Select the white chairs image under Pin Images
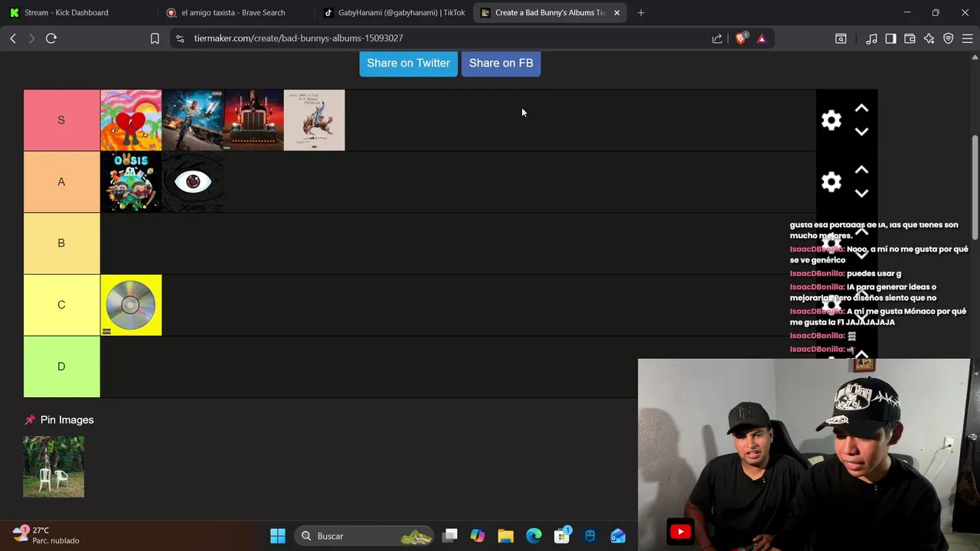 [54, 467]
